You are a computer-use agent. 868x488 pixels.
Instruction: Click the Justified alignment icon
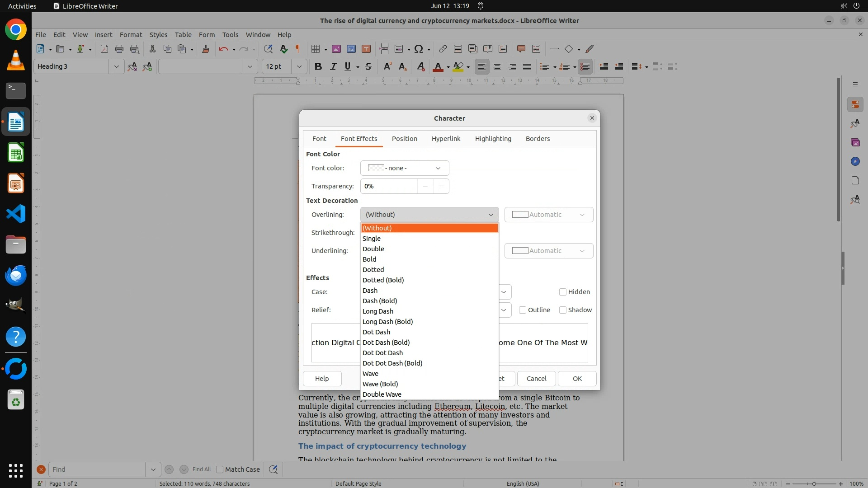click(x=527, y=67)
